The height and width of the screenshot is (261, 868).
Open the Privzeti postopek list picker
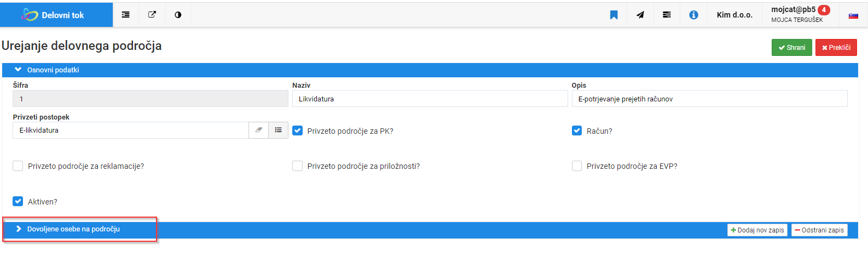279,130
